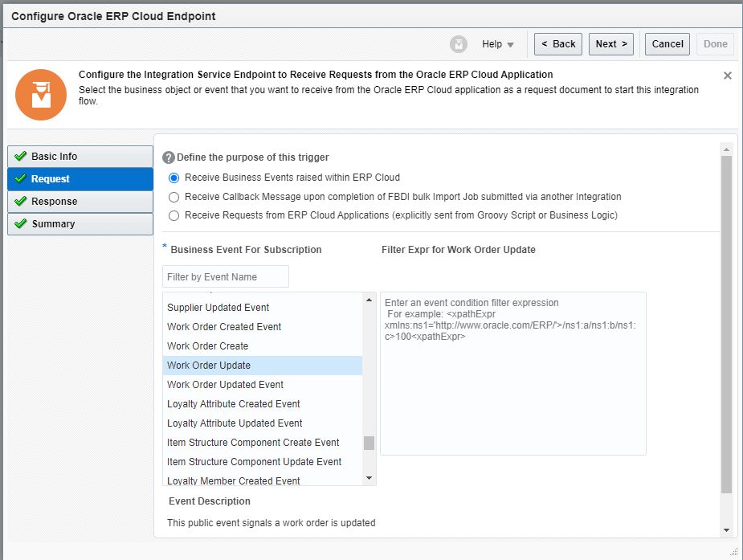Open the Help dropdown menu

498,44
